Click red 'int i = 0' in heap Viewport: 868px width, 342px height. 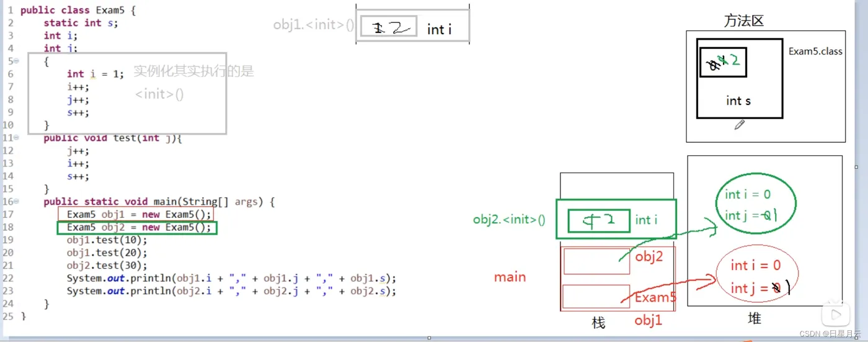(756, 266)
